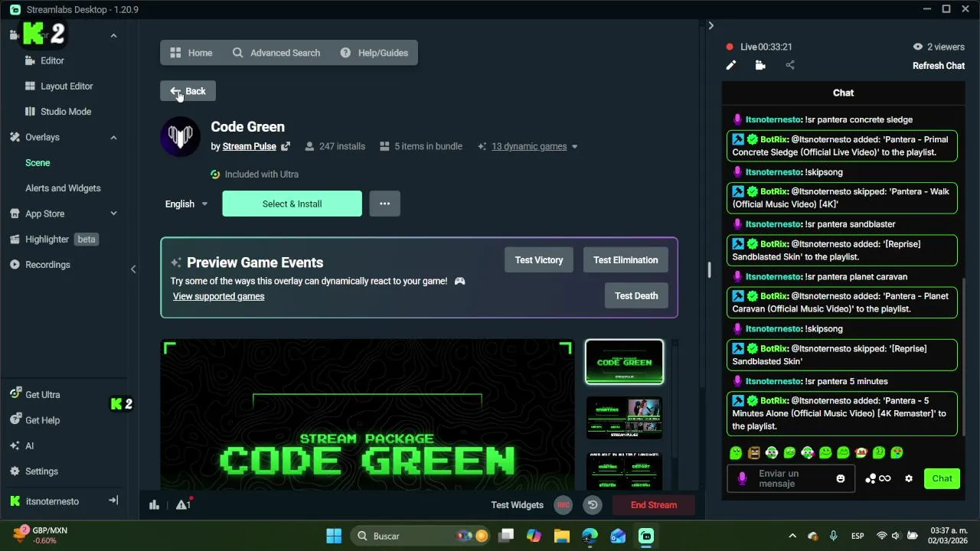This screenshot has width=980, height=551.
Task: Toggle the replay buffer button
Action: (593, 504)
